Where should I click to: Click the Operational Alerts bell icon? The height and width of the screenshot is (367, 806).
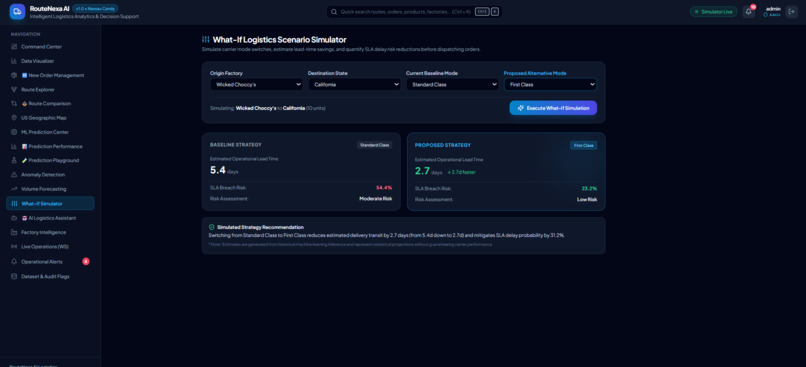[14, 262]
